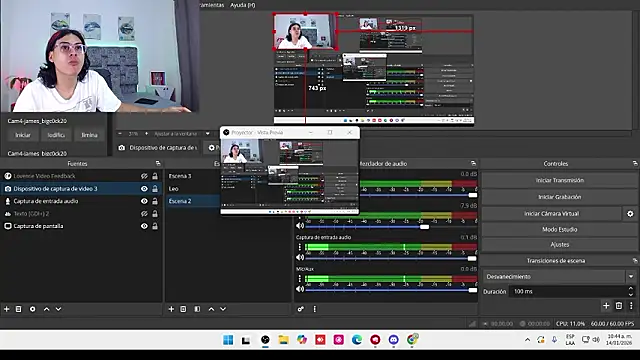Show hidden system tray icons chevron

coord(527,340)
